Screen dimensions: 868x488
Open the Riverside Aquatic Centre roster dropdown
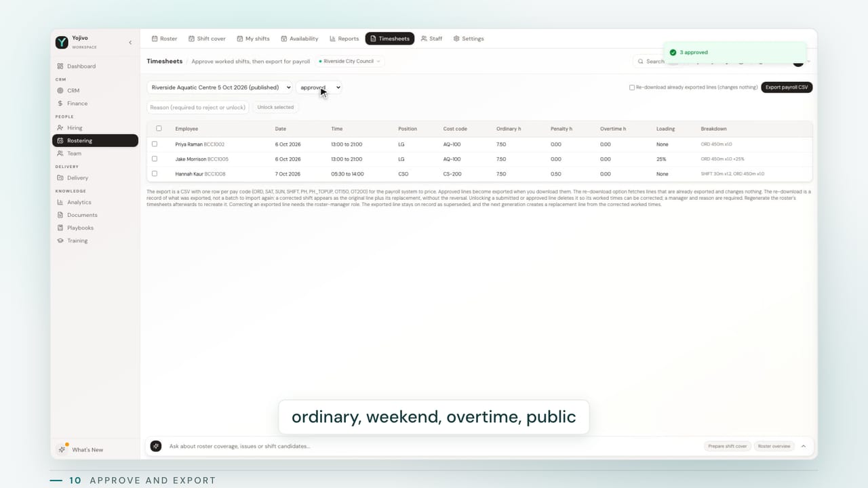tap(220, 87)
